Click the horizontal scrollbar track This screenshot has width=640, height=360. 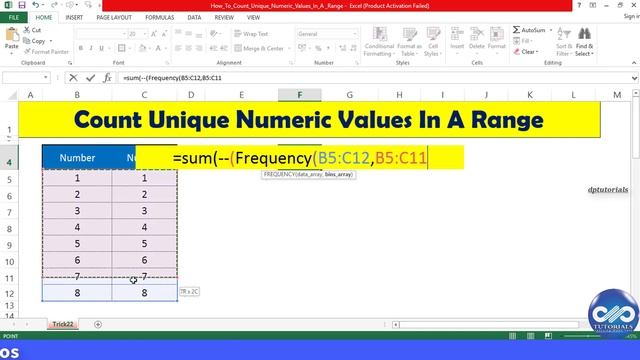489,325
